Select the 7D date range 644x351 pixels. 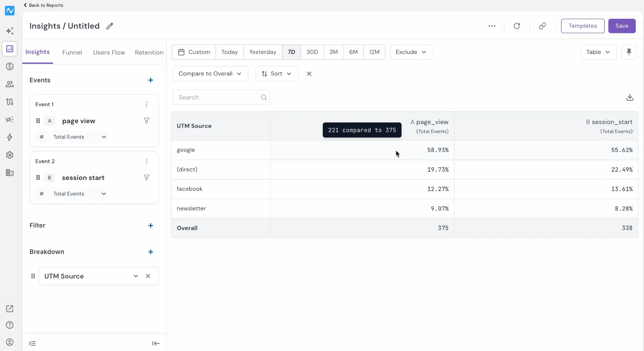pos(291,52)
